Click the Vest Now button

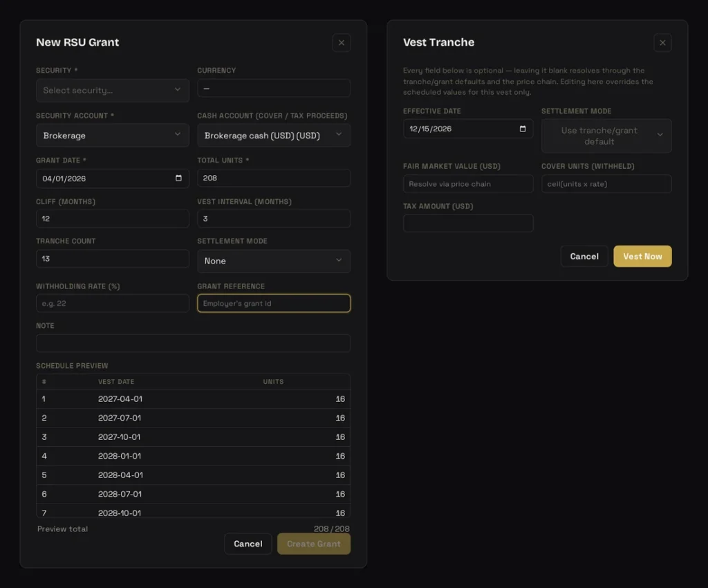pos(642,256)
